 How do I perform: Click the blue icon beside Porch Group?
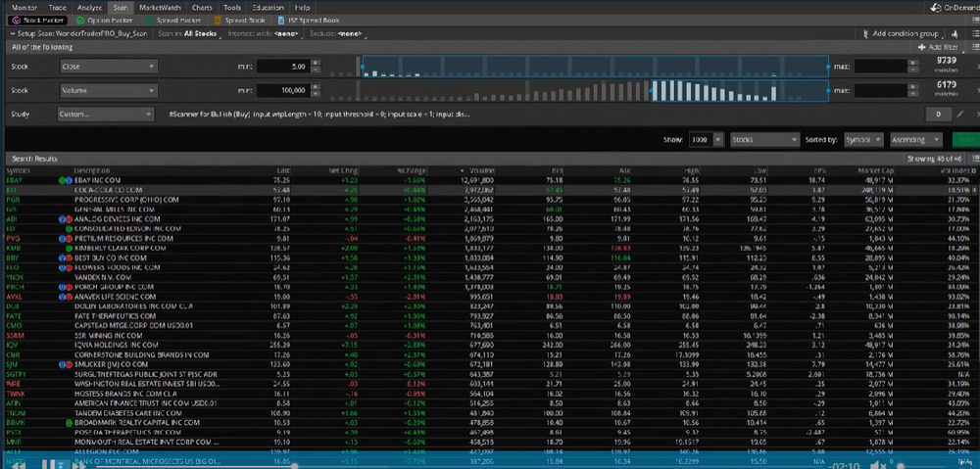(x=62, y=287)
